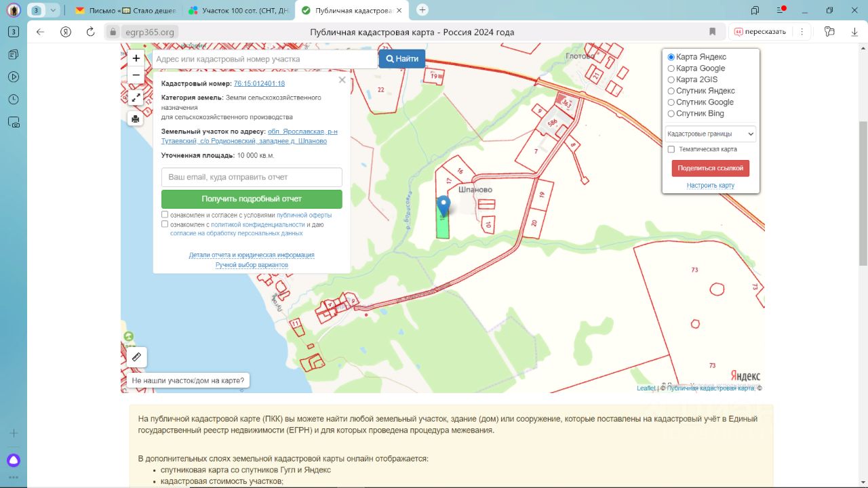This screenshot has height=488, width=868.
Task: Reload the current page
Action: coord(91,32)
